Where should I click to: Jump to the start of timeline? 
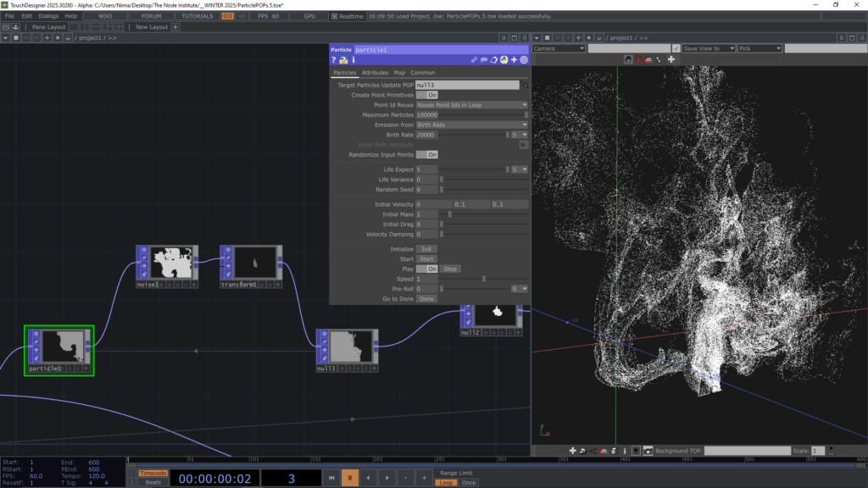(332, 478)
